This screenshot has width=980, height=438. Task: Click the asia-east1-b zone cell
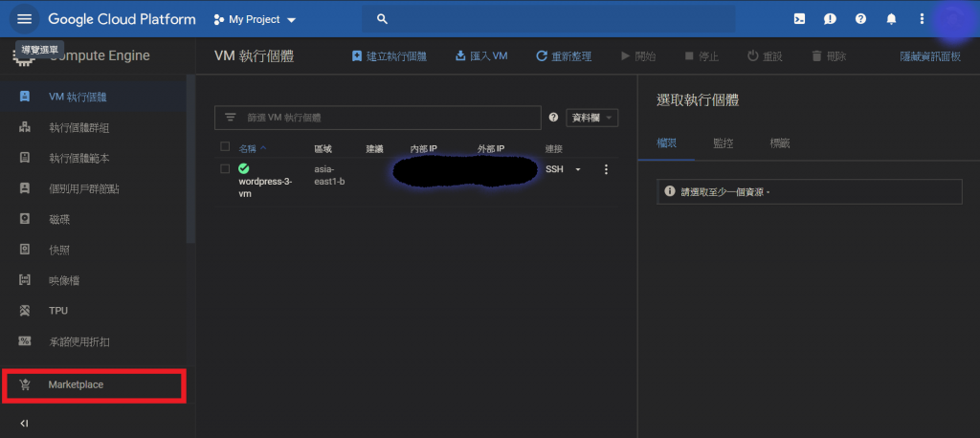tap(329, 176)
